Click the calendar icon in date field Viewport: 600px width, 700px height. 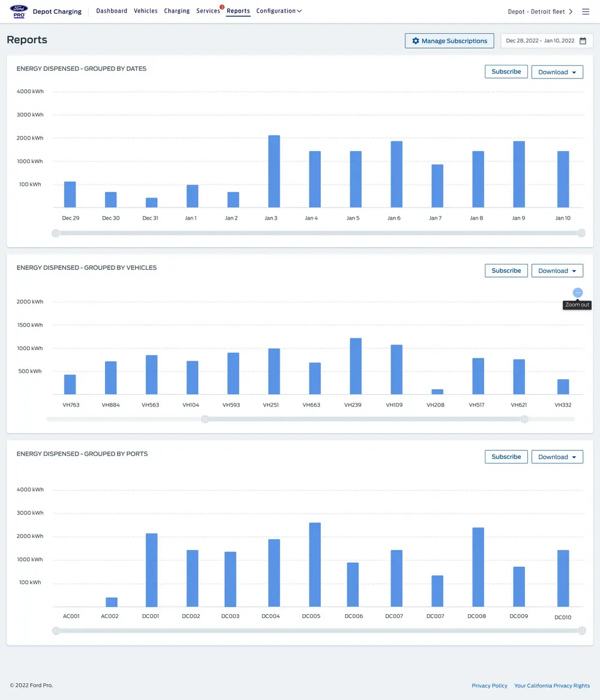coord(583,41)
